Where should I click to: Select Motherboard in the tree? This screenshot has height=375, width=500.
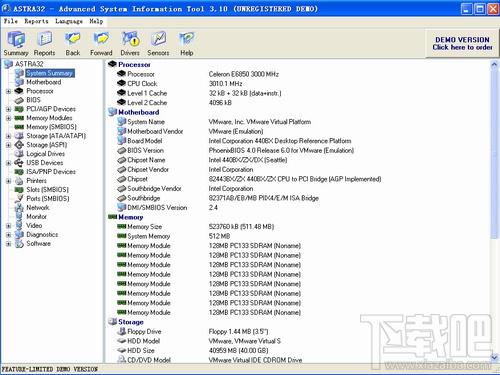44,82
